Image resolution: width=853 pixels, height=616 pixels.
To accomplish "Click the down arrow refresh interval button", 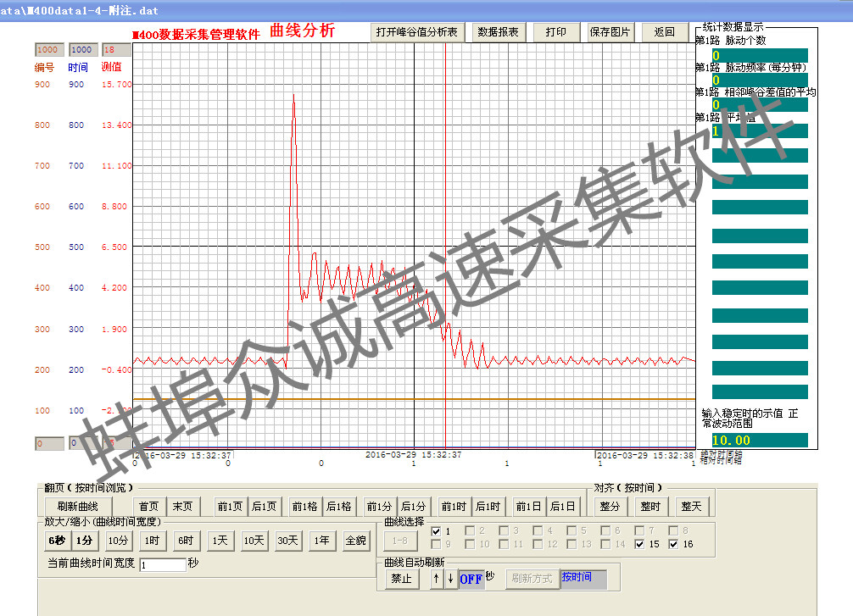I will coord(450,579).
